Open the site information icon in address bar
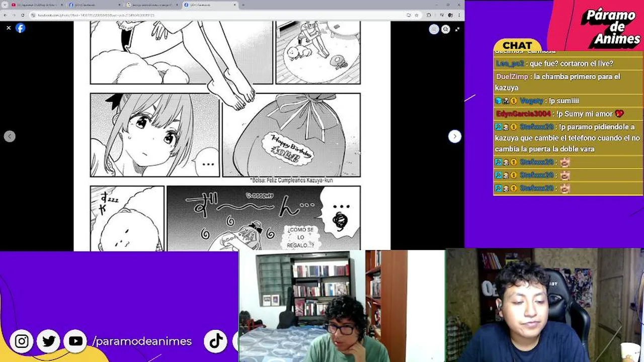644x362 pixels. tap(33, 16)
